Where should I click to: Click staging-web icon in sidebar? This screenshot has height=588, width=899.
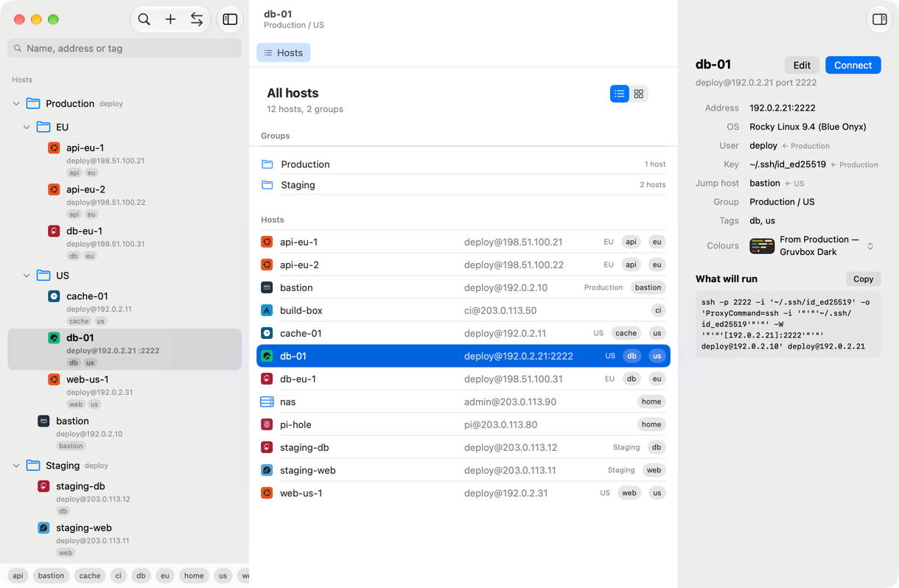tap(43, 528)
